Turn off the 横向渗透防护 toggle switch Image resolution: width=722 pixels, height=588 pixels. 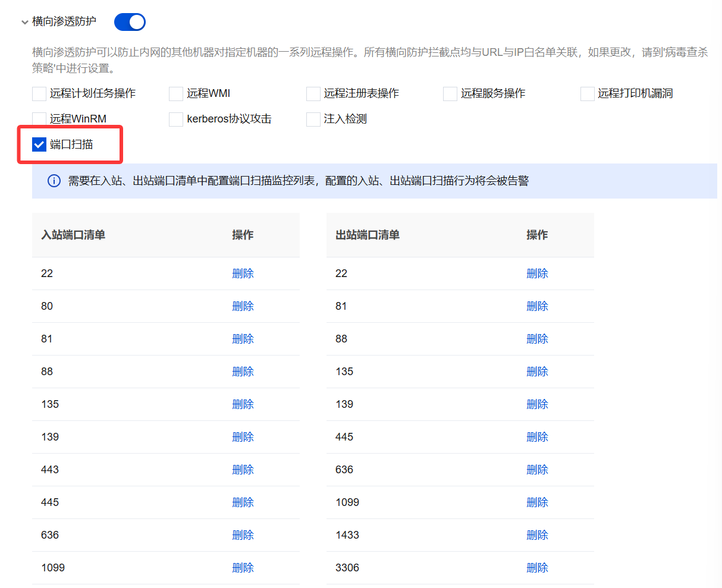click(x=130, y=22)
